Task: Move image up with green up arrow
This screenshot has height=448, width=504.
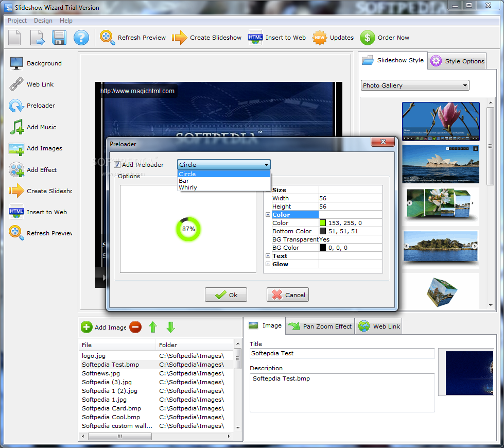Action: [153, 327]
